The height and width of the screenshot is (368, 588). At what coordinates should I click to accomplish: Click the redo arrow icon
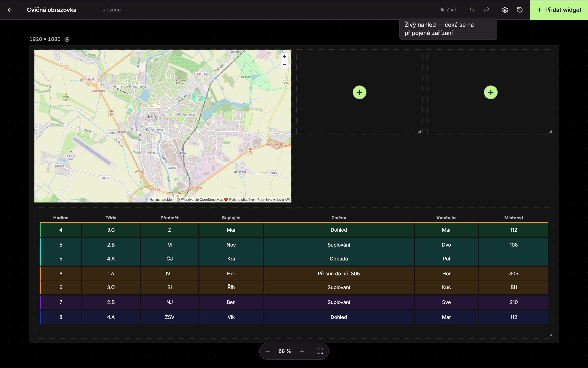tap(487, 10)
